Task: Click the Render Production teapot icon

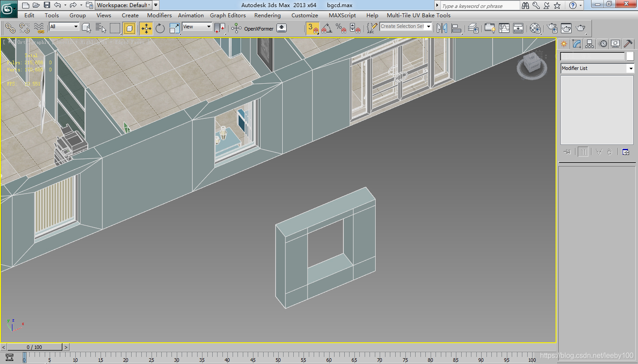Action: tap(581, 28)
